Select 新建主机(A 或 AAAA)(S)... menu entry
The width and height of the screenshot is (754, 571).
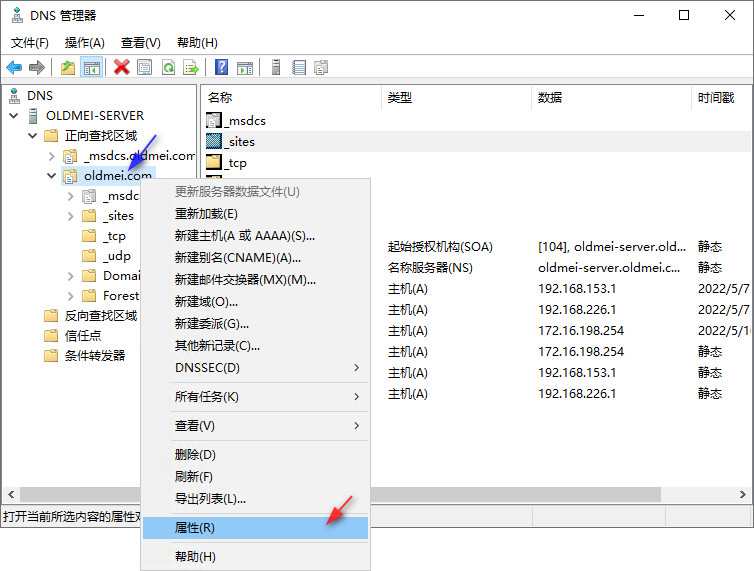(255, 236)
